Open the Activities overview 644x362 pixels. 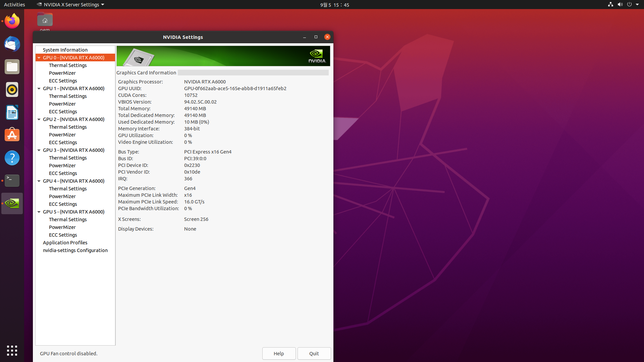click(14, 4)
